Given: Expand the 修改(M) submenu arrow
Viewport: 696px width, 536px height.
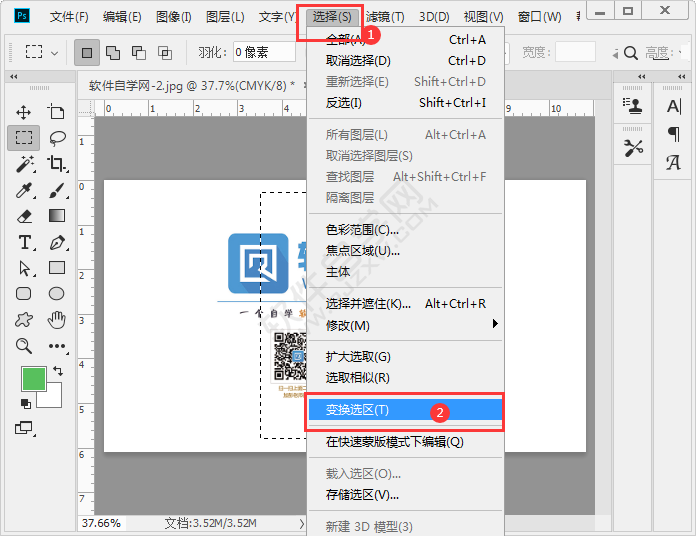Looking at the screenshot, I should [x=495, y=324].
